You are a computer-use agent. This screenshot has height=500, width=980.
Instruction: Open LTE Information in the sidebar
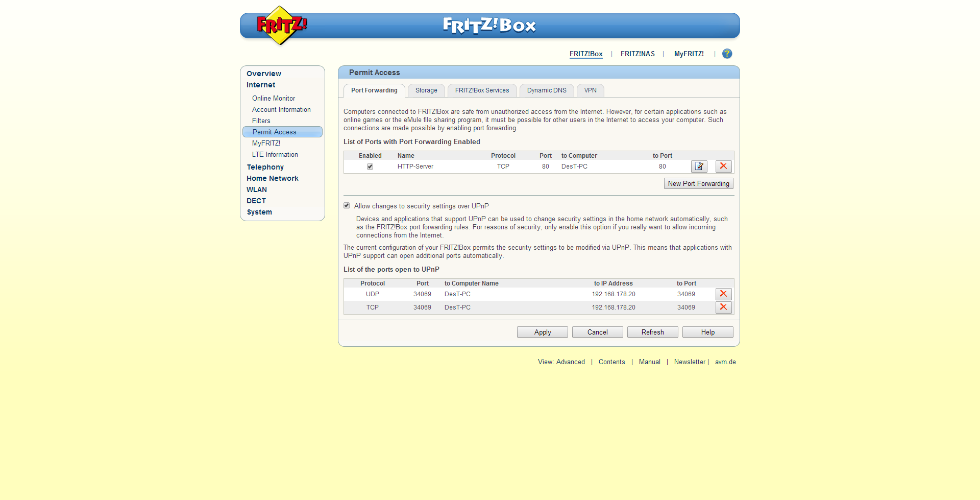[x=275, y=154]
